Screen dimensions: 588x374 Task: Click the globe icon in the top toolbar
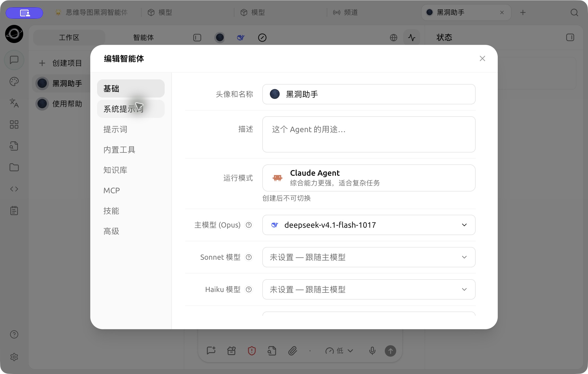point(394,38)
